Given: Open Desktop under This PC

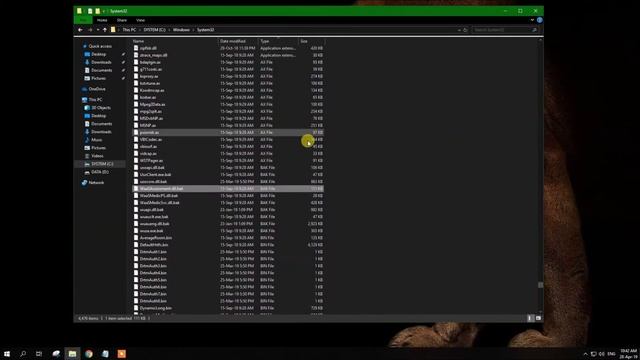Looking at the screenshot, I should (98, 116).
